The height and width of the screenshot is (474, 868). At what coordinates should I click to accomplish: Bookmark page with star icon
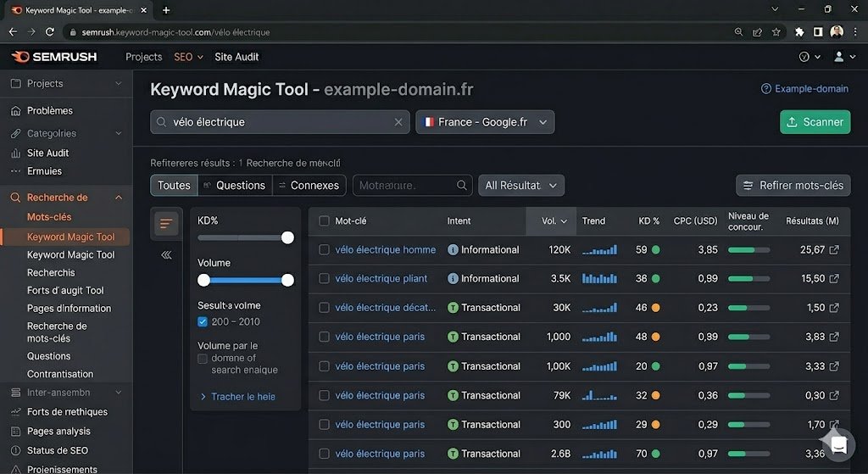click(x=776, y=32)
